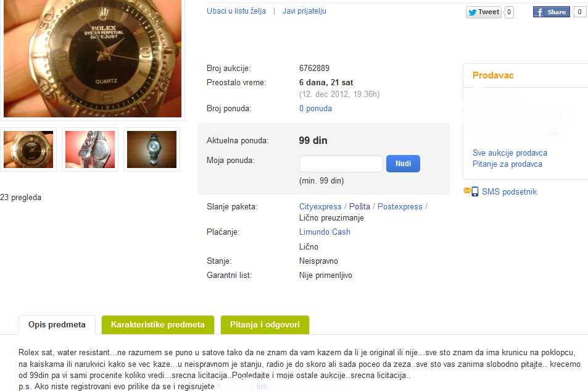The image size is (588, 391).
Task: Click the Facebook Share button
Action: point(551,12)
